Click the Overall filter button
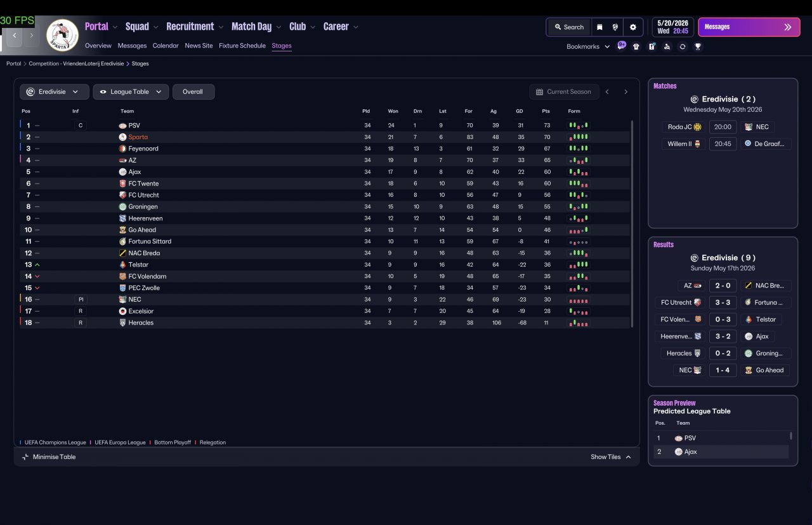The width and height of the screenshot is (812, 525). coord(193,92)
